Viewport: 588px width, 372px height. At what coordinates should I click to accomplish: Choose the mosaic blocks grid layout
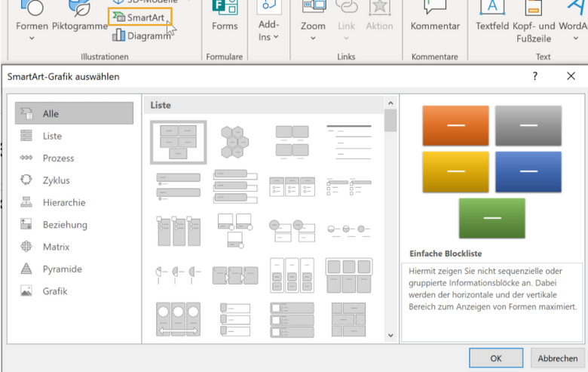coord(349,319)
